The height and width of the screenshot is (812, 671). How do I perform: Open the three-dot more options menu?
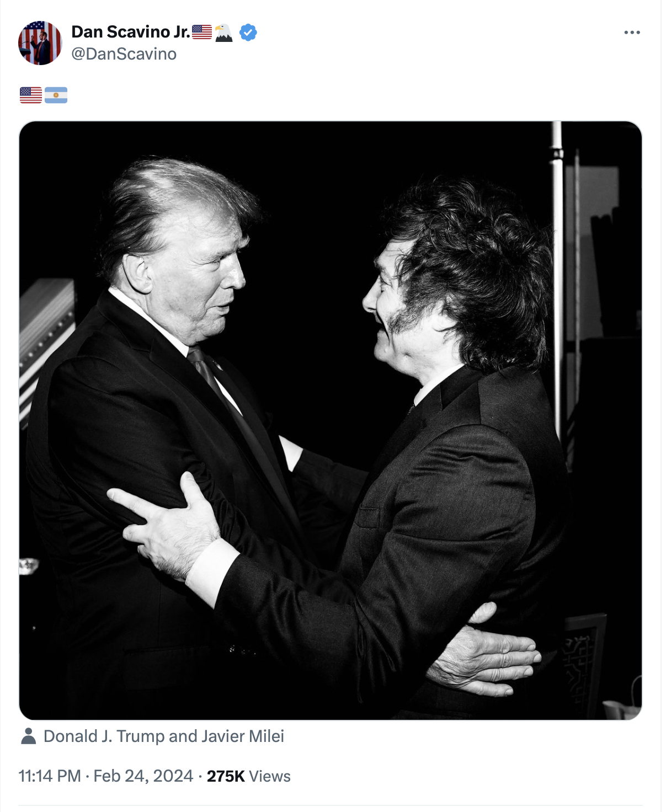(632, 33)
